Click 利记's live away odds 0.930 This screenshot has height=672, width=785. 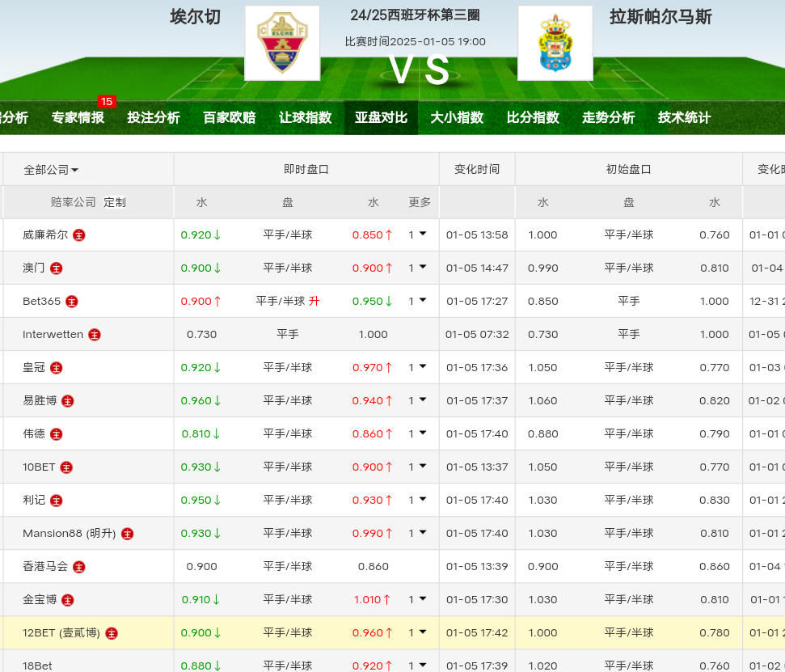tap(373, 501)
